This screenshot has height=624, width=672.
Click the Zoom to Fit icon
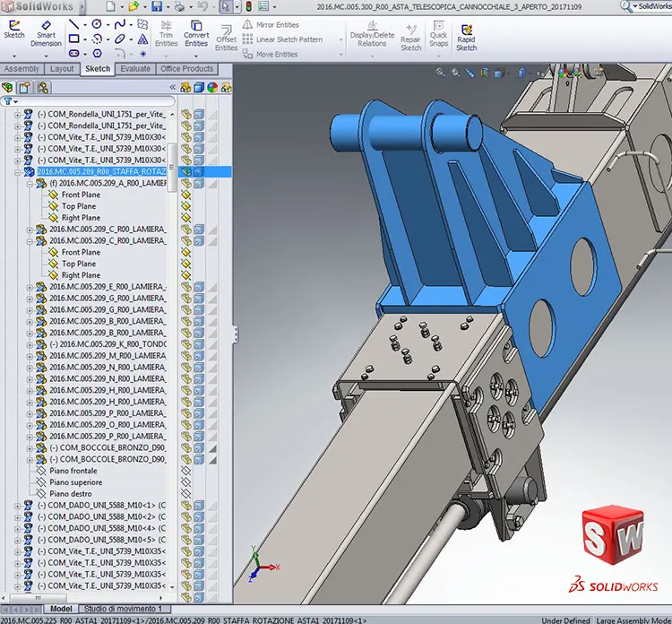(x=441, y=73)
